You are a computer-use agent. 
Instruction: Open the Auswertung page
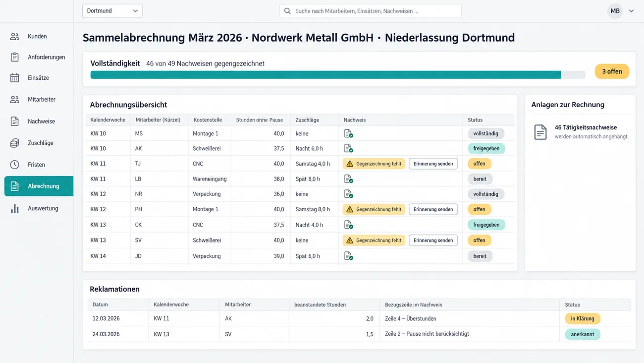[39, 208]
